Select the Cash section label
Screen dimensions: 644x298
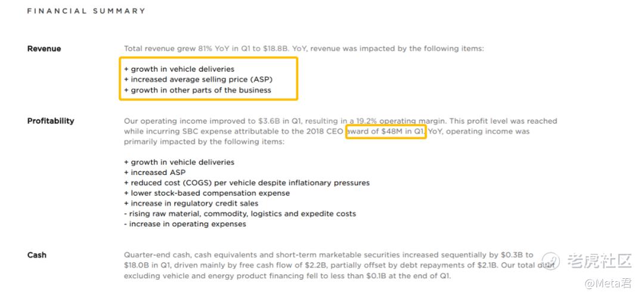coord(36,255)
